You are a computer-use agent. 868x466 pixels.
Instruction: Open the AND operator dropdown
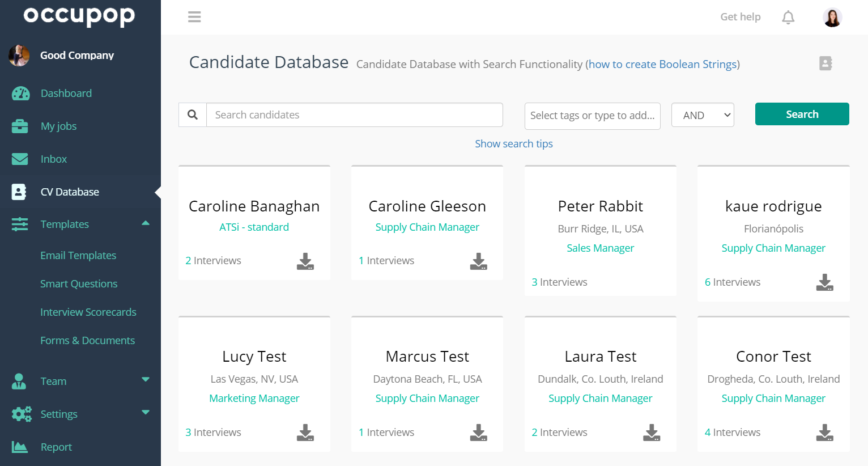(703, 115)
